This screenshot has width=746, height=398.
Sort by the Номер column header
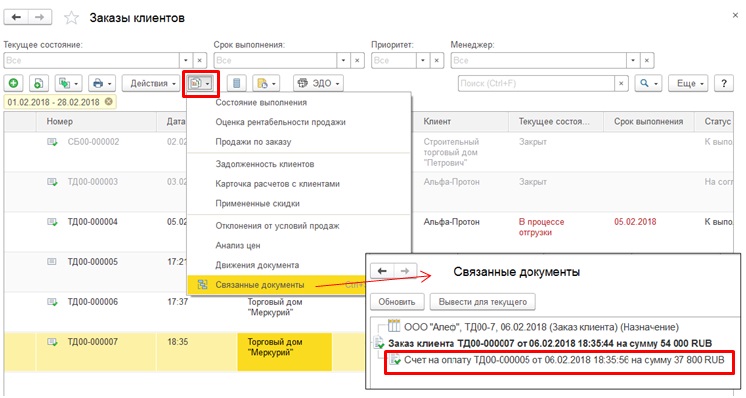[96, 122]
